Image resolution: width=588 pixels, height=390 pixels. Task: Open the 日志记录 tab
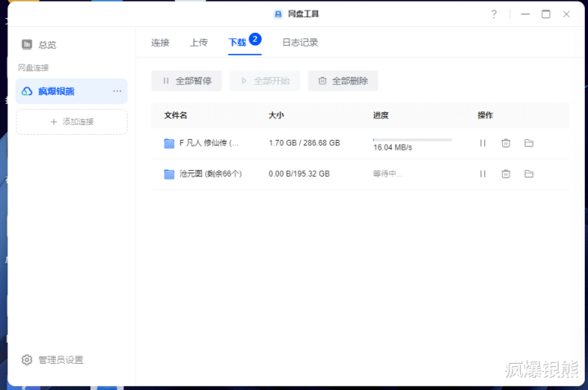[x=300, y=43]
